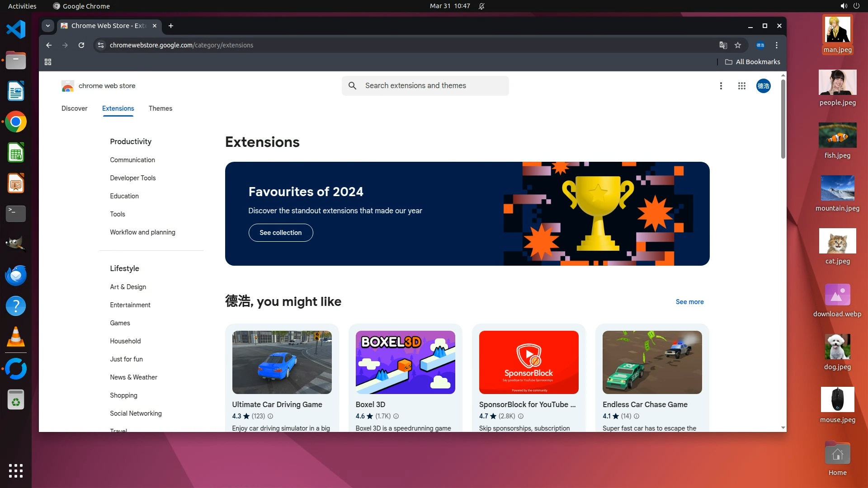Open the Google Translate page icon
This screenshot has height=488, width=868.
pyautogui.click(x=723, y=45)
